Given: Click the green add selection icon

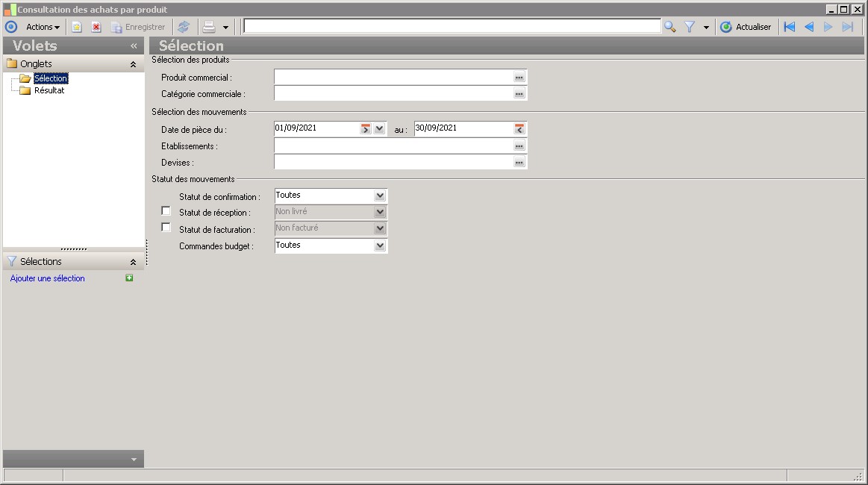Looking at the screenshot, I should click(x=129, y=278).
